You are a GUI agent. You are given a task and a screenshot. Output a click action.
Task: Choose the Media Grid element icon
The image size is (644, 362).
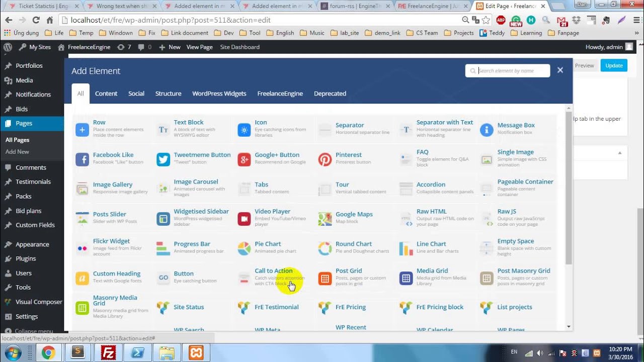point(406,278)
